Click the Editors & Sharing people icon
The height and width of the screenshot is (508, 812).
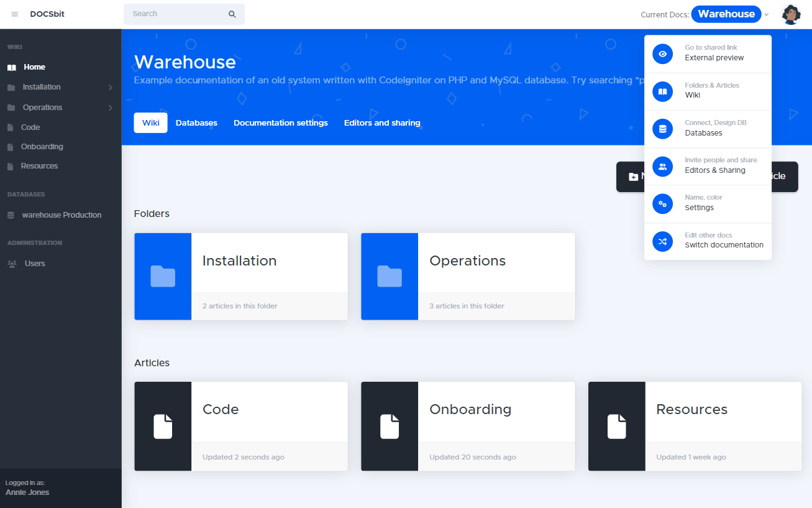click(x=662, y=166)
